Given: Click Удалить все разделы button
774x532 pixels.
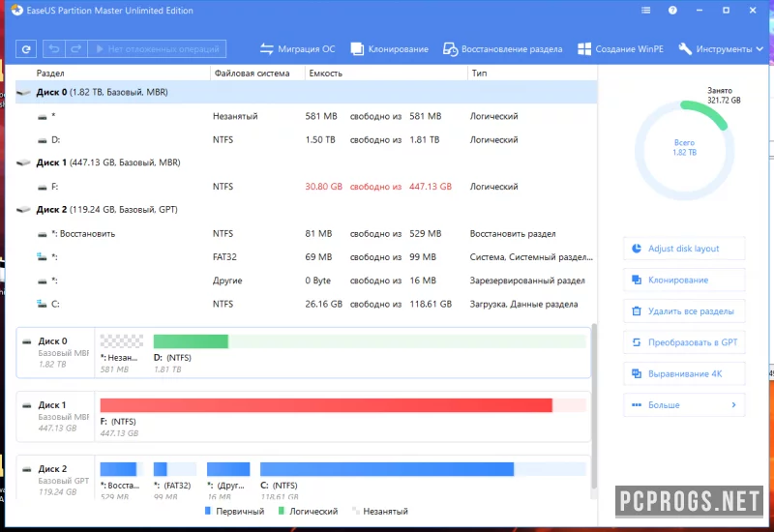Looking at the screenshot, I should (684, 311).
